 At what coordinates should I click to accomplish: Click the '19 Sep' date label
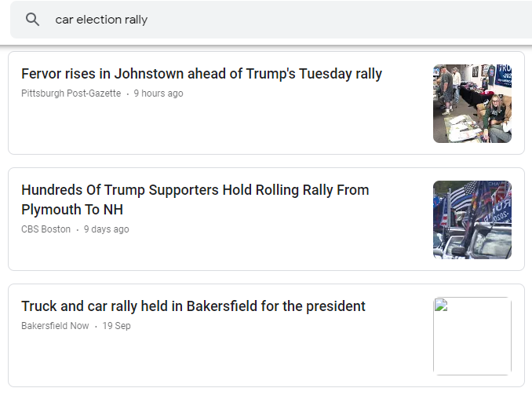(x=117, y=326)
